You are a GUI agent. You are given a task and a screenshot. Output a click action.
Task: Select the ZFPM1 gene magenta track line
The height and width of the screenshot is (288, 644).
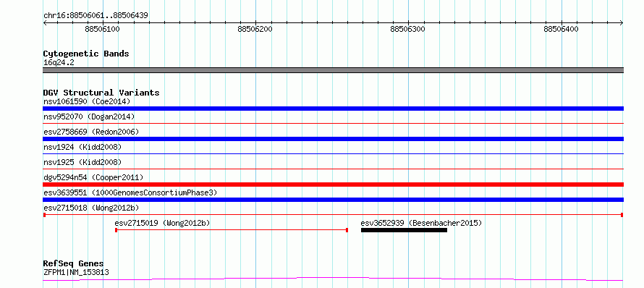coord(333,279)
